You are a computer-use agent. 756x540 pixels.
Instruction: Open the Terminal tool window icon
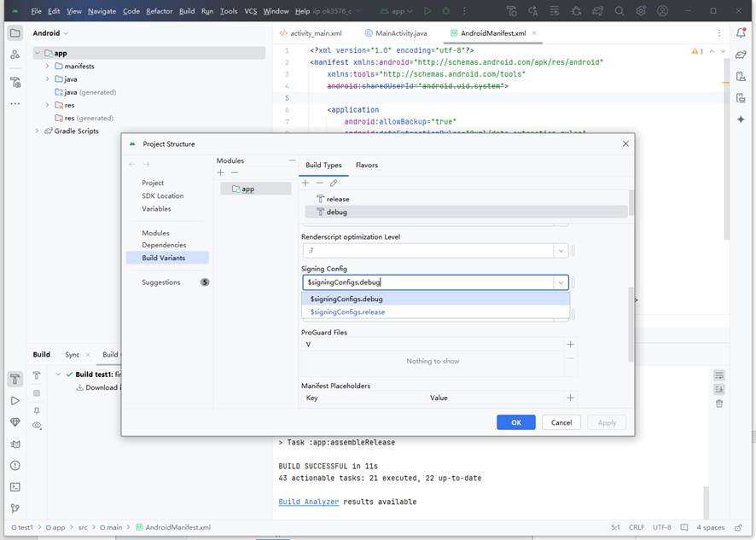[x=15, y=487]
